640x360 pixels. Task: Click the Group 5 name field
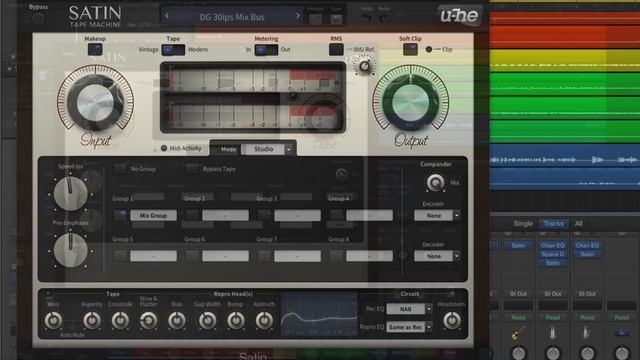(153, 256)
